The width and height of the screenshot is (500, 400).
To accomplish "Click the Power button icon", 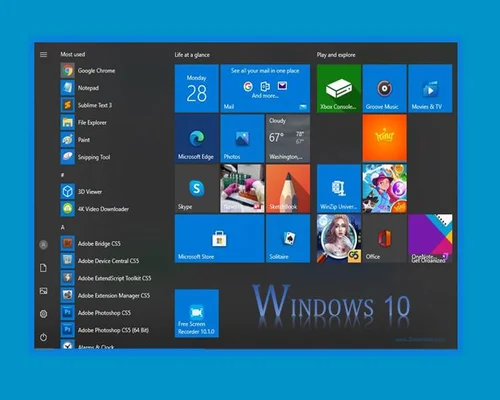I will point(43,337).
